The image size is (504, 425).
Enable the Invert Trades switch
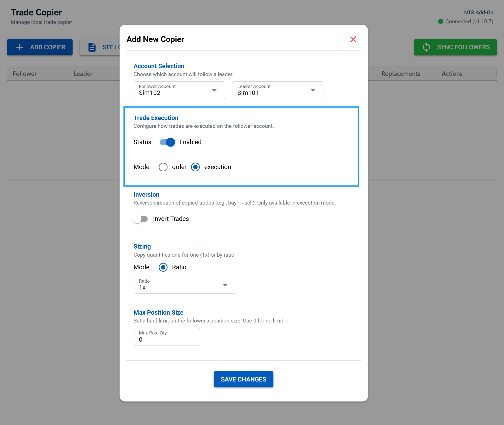coord(140,219)
